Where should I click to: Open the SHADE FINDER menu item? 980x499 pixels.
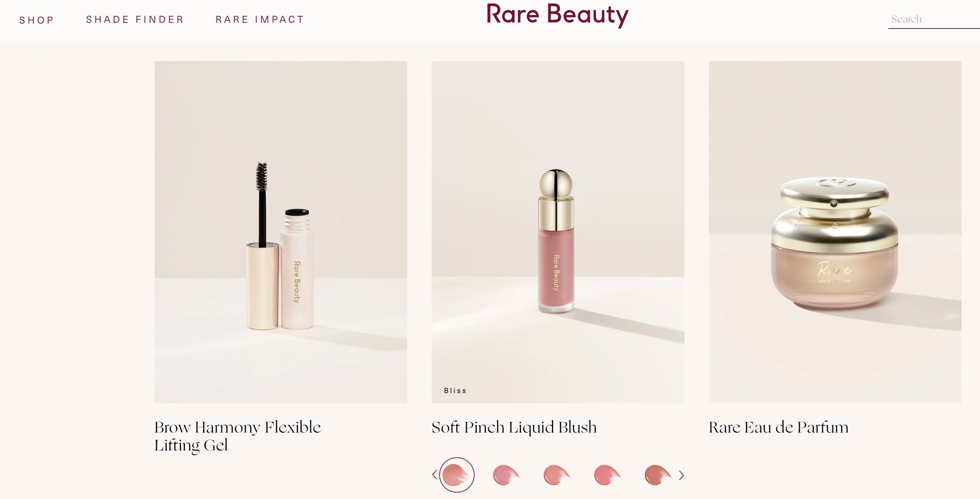135,20
